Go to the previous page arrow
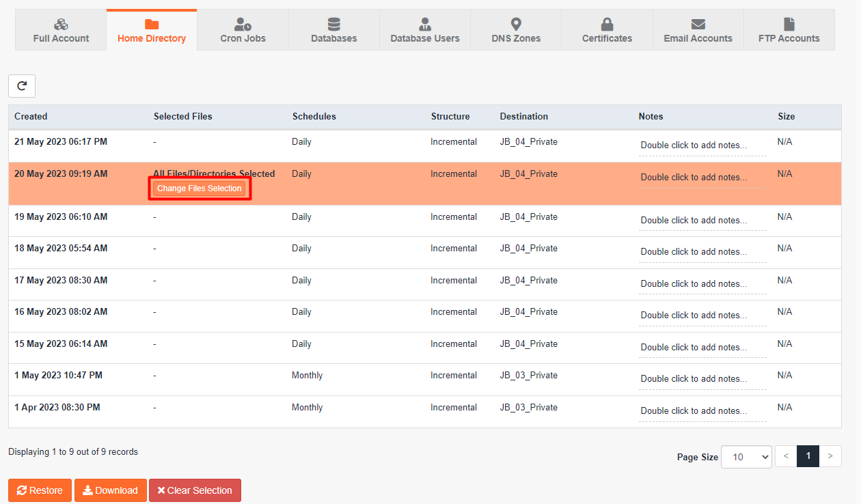 pos(786,456)
